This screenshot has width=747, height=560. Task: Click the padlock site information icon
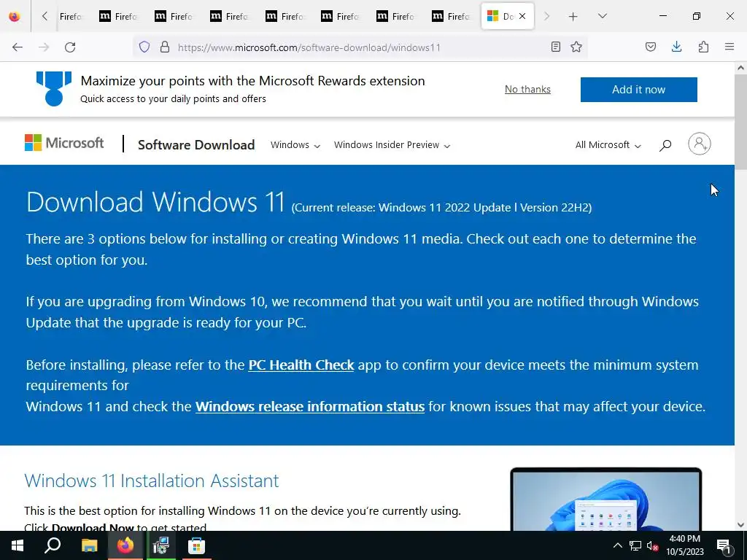(x=165, y=47)
